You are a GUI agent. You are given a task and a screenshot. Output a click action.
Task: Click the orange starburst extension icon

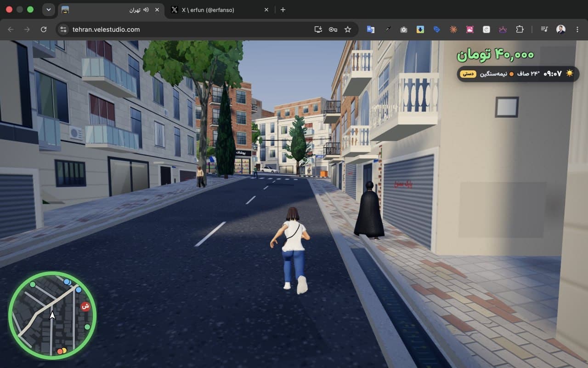(453, 29)
